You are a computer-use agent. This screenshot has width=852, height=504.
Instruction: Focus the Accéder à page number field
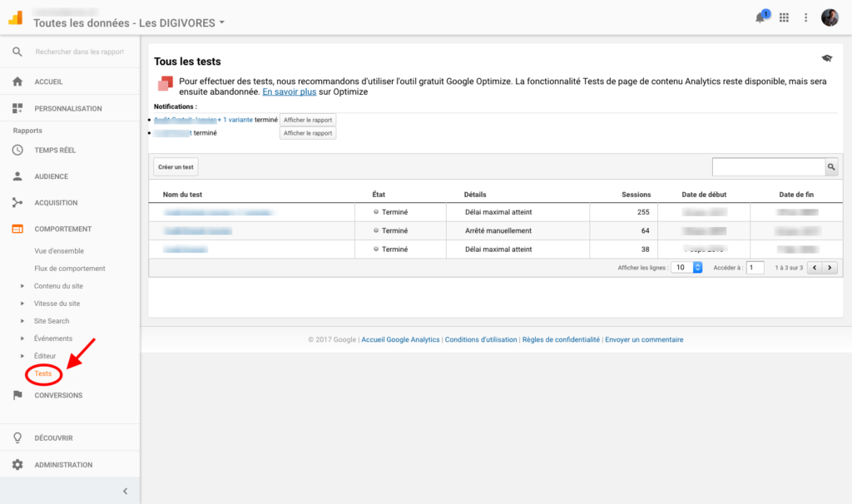755,268
